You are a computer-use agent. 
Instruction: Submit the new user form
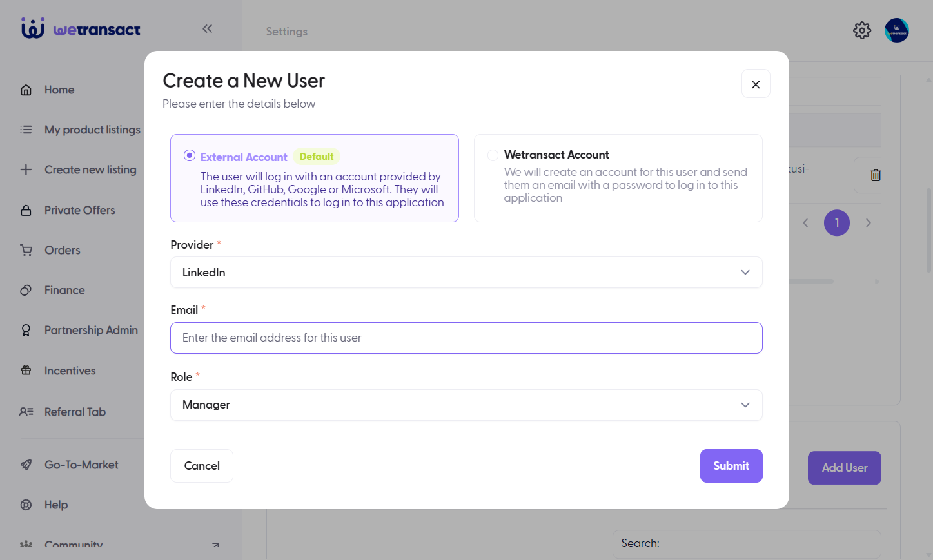tap(731, 466)
